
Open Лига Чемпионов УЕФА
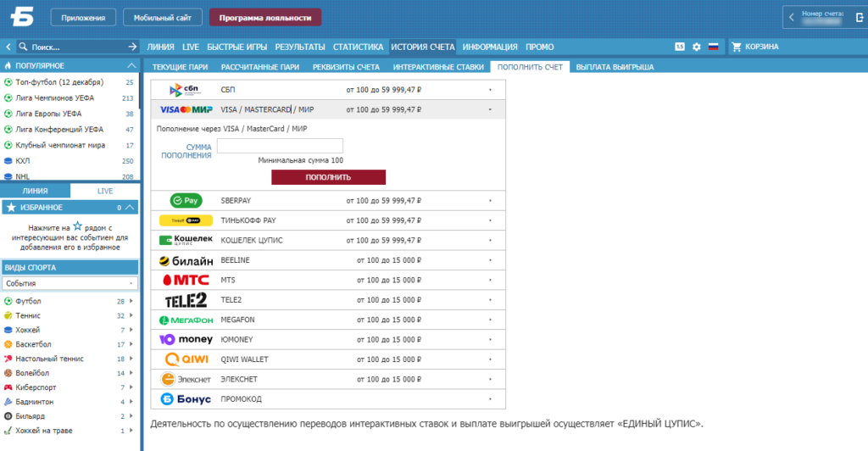[70, 98]
